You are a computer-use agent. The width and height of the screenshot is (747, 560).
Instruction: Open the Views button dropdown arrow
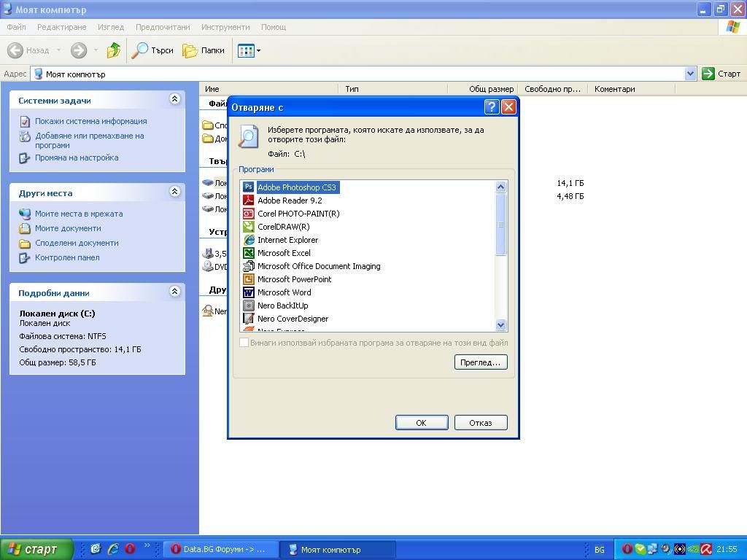coord(258,51)
